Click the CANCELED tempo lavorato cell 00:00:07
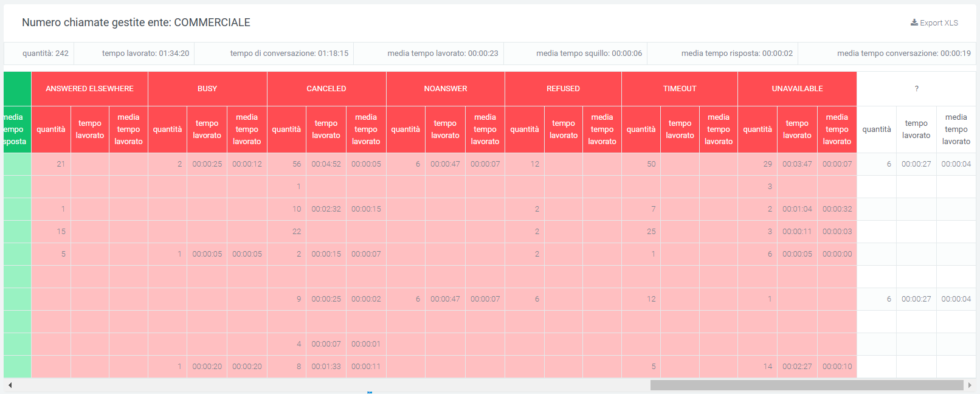 326,344
